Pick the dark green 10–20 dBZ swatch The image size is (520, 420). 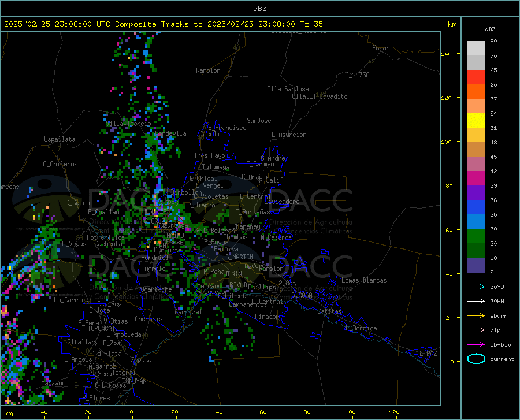pyautogui.click(x=476, y=251)
